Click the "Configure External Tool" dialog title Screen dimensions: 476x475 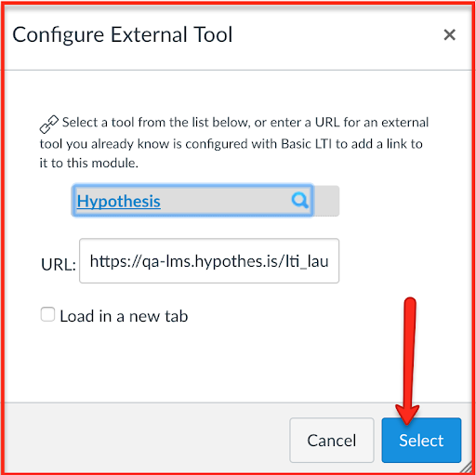(x=123, y=34)
